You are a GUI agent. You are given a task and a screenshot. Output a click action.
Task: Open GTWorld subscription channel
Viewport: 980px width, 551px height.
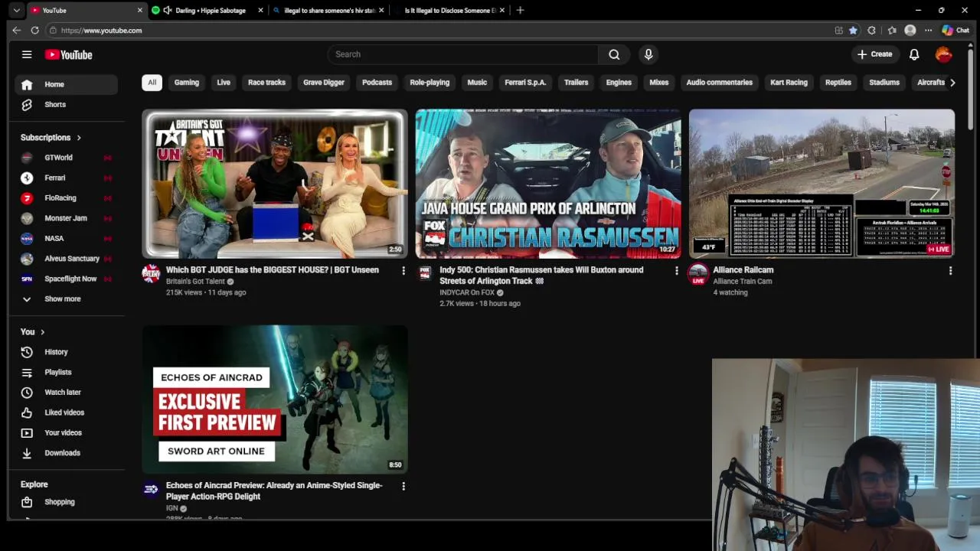coord(66,158)
